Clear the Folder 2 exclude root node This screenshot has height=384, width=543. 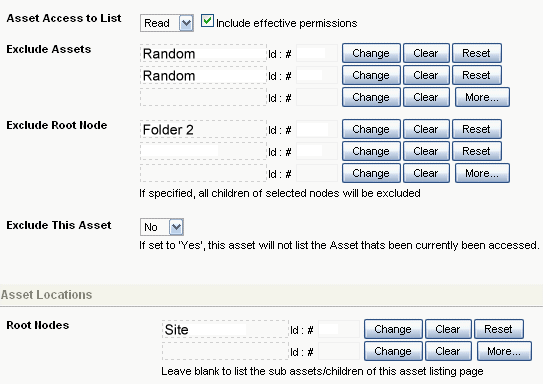pyautogui.click(x=426, y=129)
